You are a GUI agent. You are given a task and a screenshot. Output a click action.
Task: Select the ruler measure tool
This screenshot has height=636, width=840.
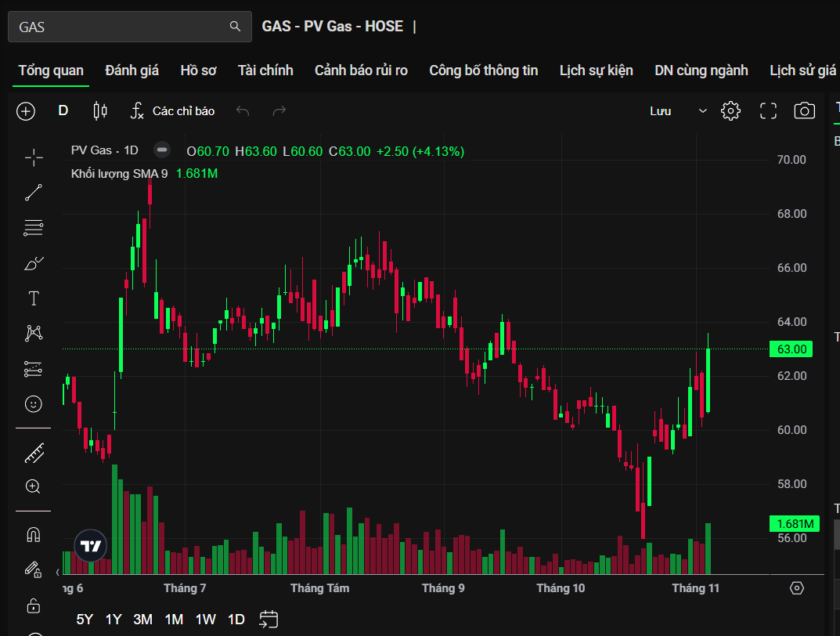34,453
